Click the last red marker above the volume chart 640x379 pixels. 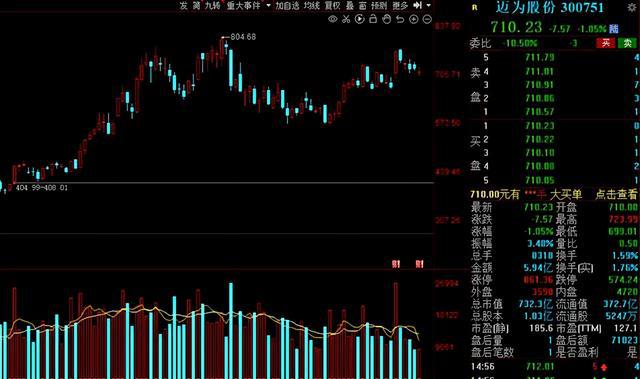419,264
